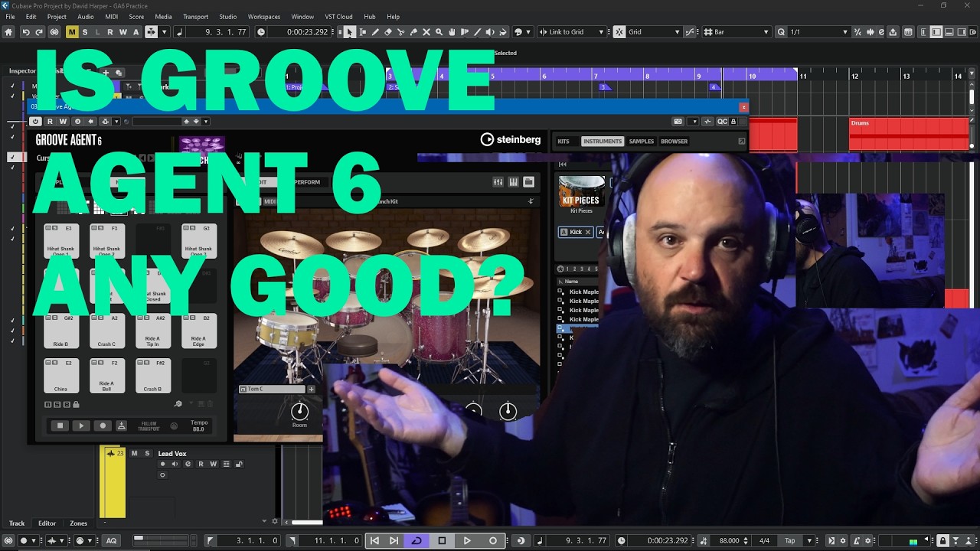Trigger the Ride A Bell F2 pad
The height and width of the screenshot is (551, 980).
(106, 376)
